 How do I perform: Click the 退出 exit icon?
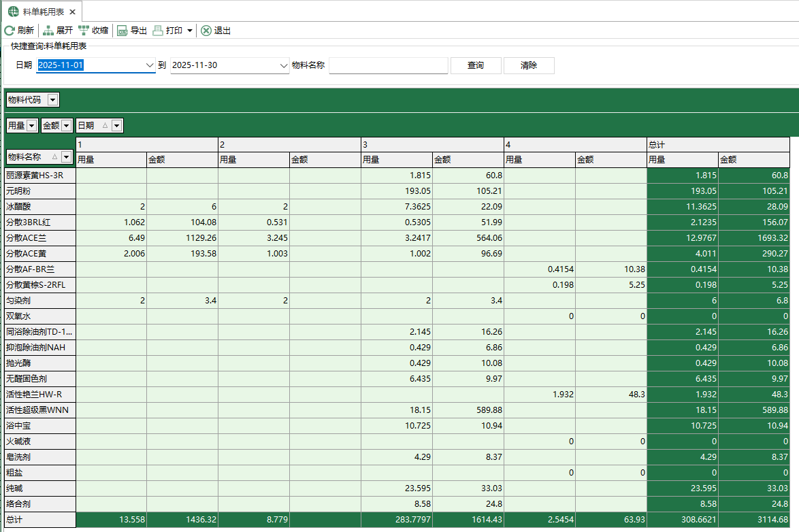tap(206, 31)
